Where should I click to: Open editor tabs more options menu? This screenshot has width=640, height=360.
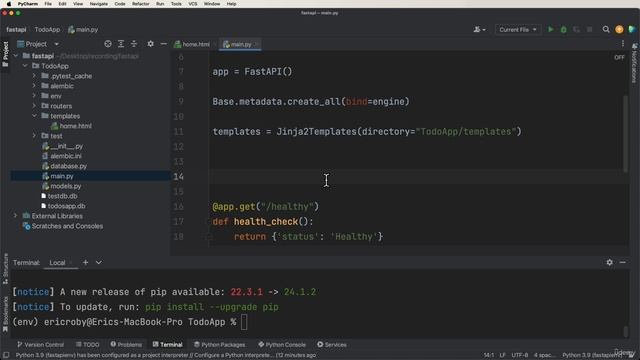[623, 44]
